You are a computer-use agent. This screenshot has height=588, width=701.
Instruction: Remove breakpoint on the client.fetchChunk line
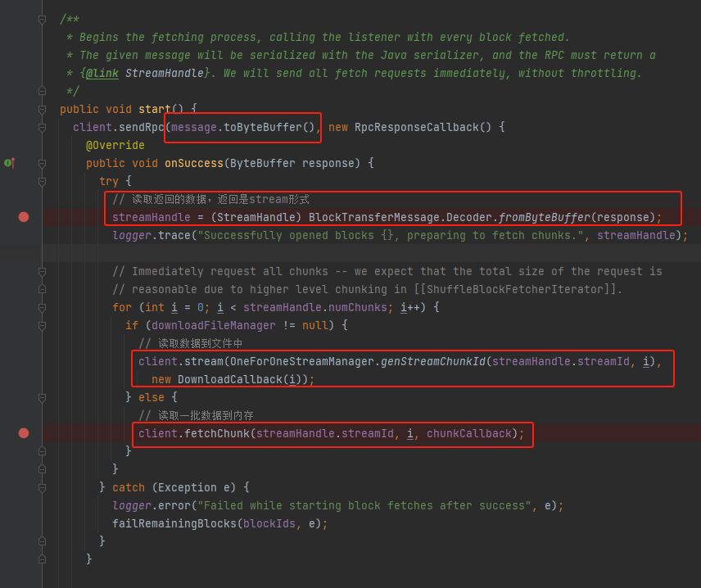tap(24, 433)
